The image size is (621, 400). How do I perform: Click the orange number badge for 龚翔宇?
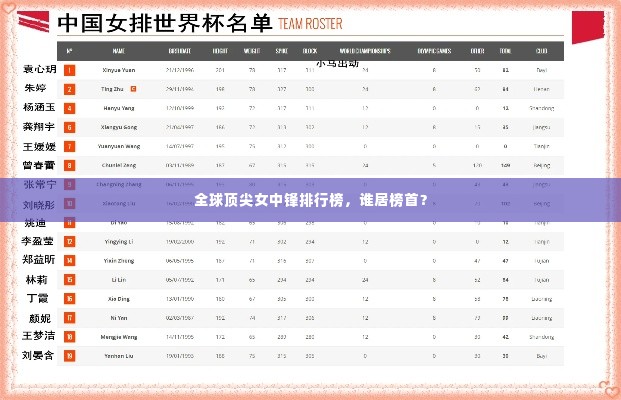pos(69,127)
